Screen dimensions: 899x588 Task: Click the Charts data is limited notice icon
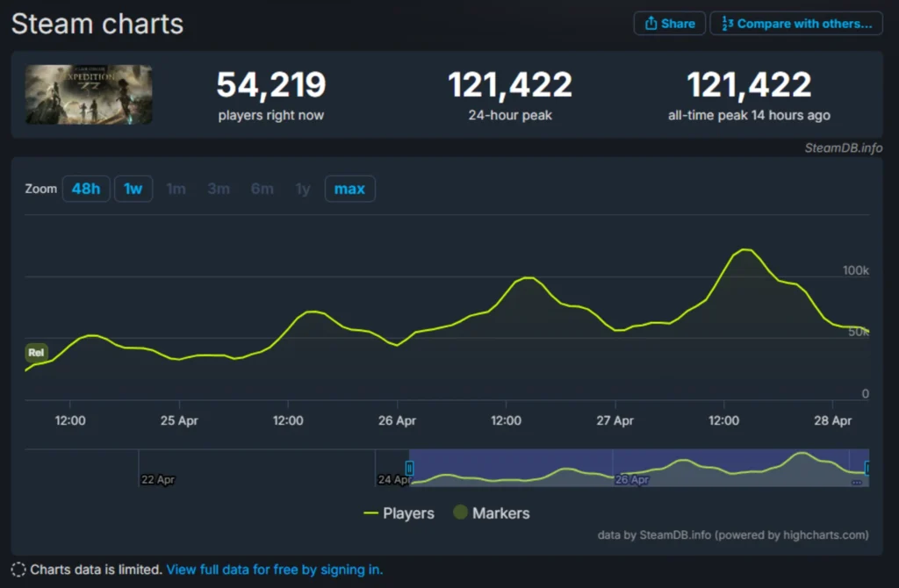[18, 570]
